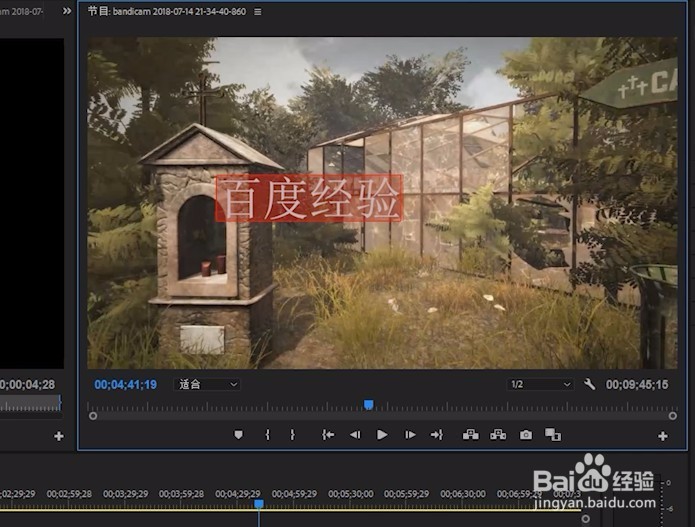695x527 pixels.
Task: Click the Lift button
Action: tap(470, 435)
